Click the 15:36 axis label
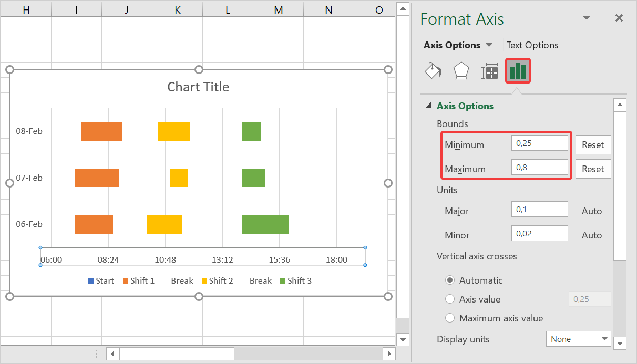The width and height of the screenshot is (637, 364). coord(280,259)
